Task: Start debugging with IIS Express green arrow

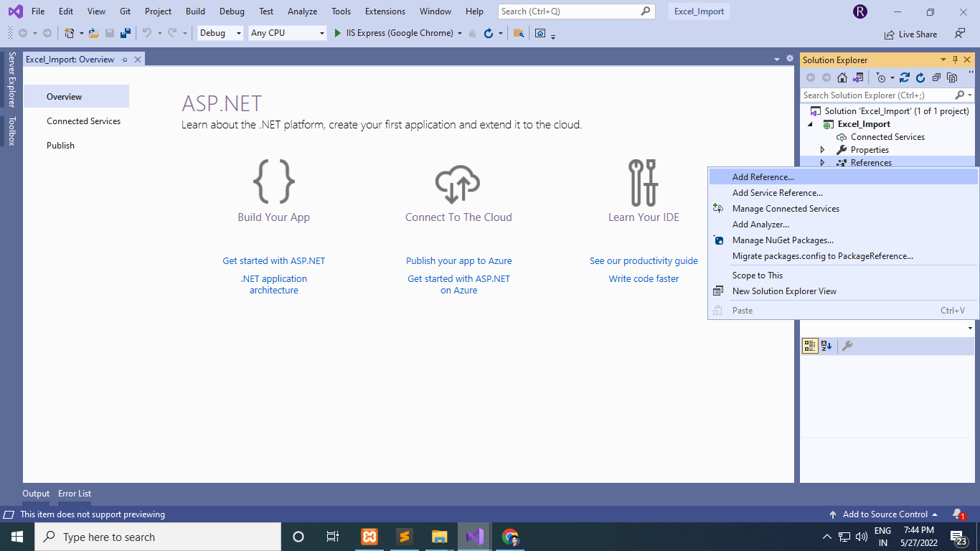Action: pyautogui.click(x=337, y=33)
